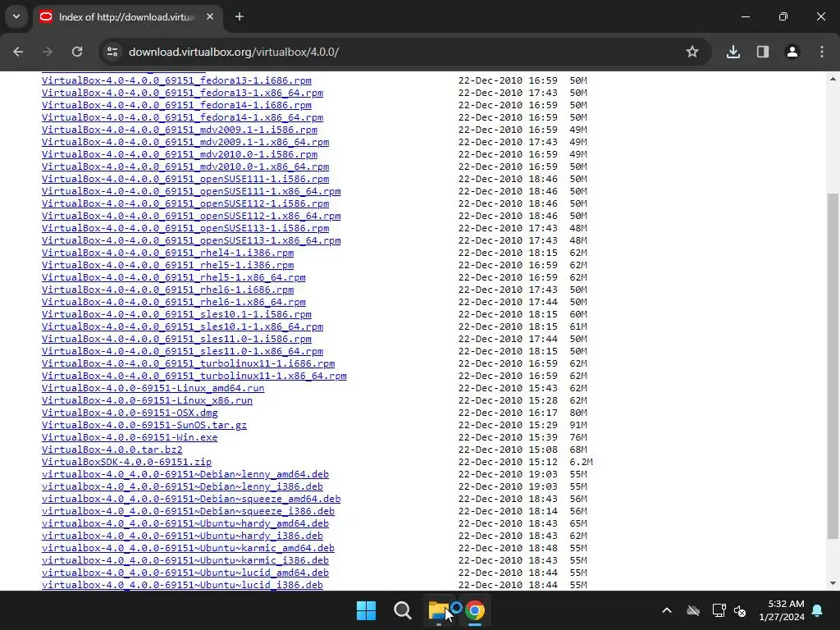Open Ubuntu~lucid_i386.deb link
The image size is (840, 630).
tap(182, 585)
